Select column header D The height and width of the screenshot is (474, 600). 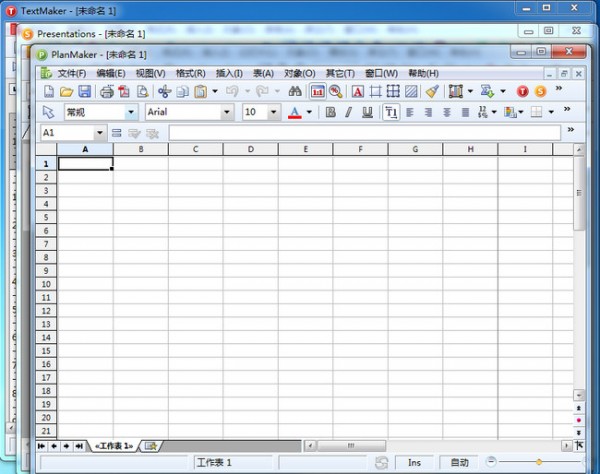point(251,149)
